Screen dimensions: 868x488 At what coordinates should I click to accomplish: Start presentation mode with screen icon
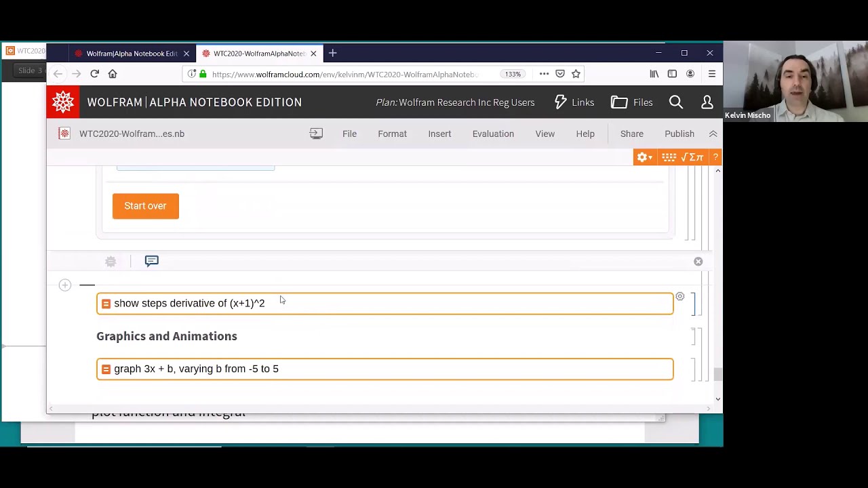[x=316, y=134]
